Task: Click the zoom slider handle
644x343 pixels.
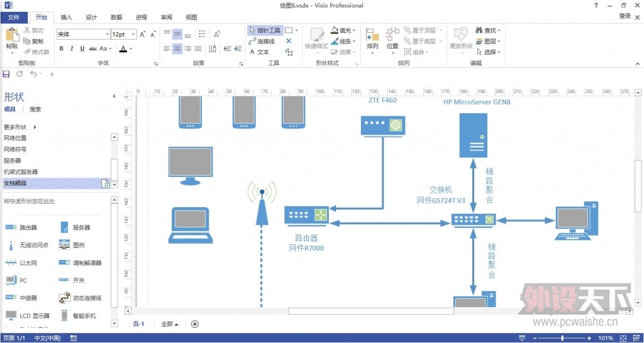Action: pyautogui.click(x=562, y=338)
